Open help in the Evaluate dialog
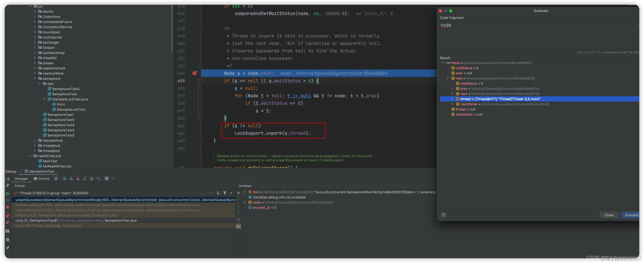The image size is (644, 263). point(444,215)
